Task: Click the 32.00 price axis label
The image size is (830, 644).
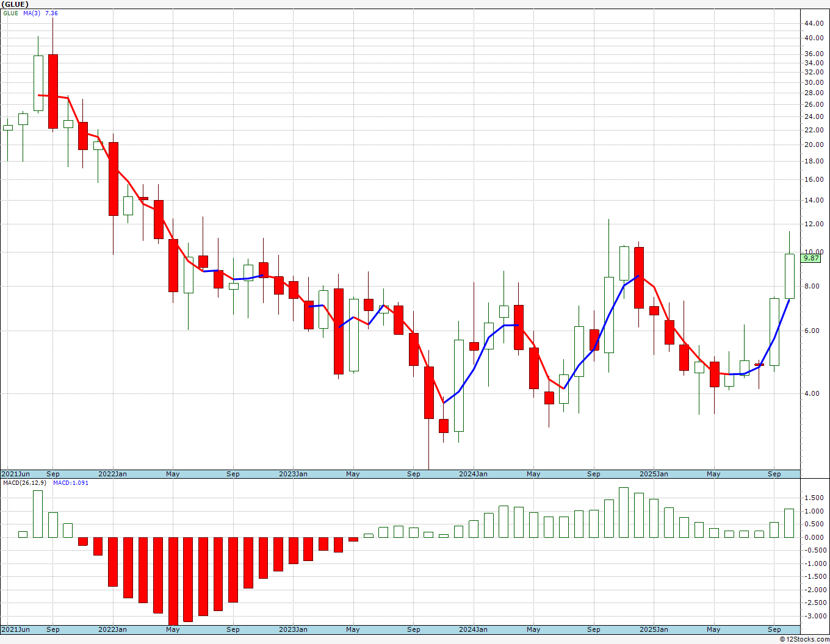Action: click(814, 72)
